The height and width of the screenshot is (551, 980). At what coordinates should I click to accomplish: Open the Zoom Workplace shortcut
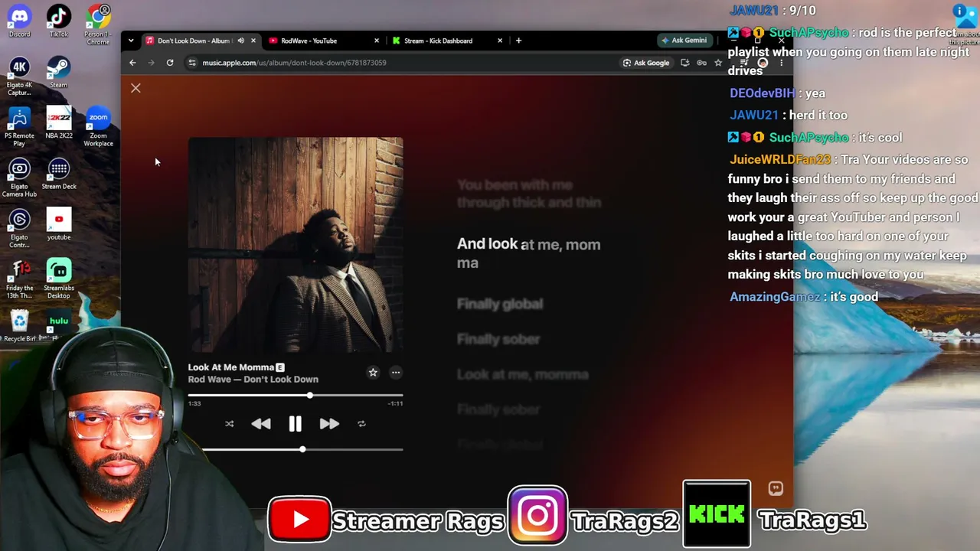pos(98,126)
